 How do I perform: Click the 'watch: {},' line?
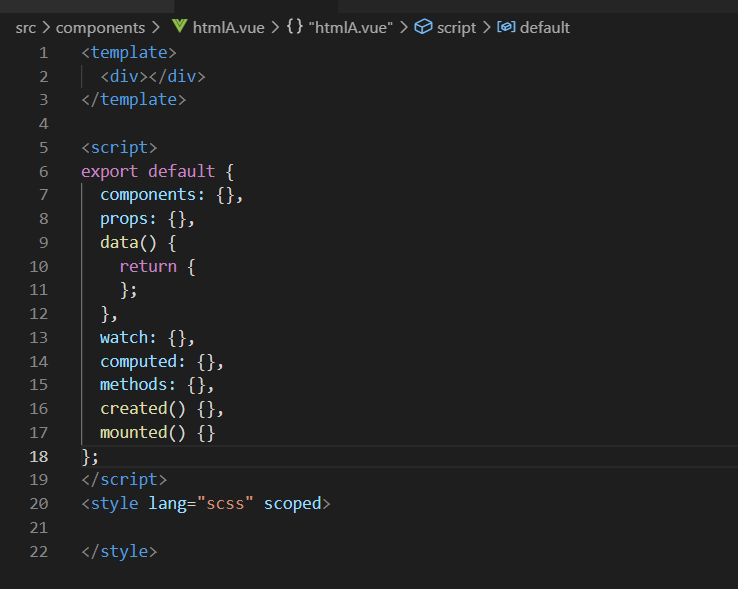click(147, 338)
